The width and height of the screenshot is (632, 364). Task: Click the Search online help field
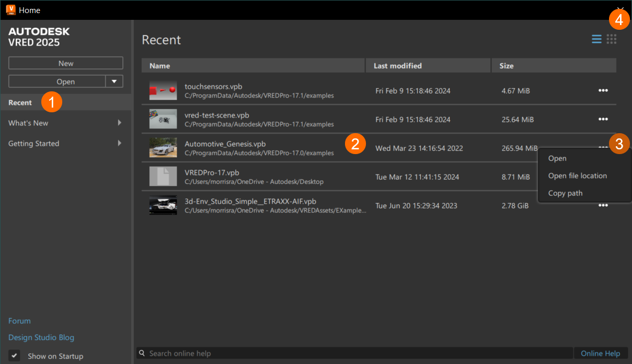(x=355, y=354)
